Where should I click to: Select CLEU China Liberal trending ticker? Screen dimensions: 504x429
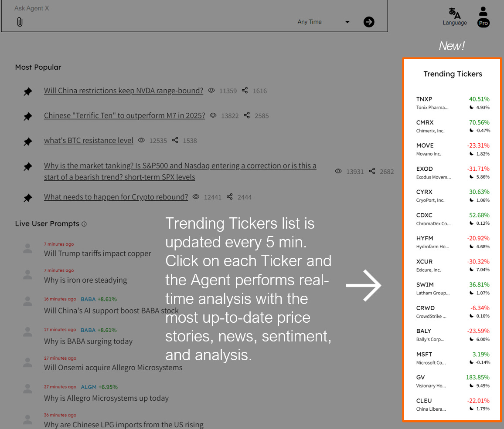click(453, 405)
